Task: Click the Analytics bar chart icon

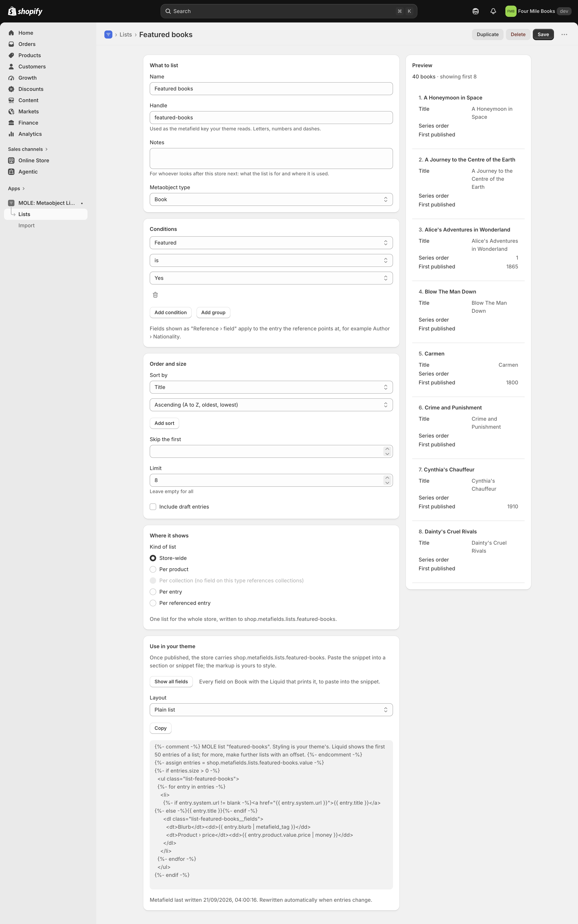Action: (x=11, y=134)
